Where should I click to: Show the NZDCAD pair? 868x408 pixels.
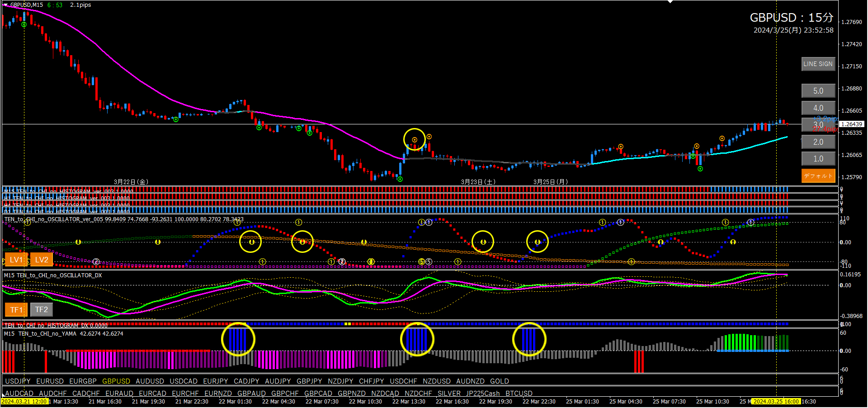click(x=385, y=394)
